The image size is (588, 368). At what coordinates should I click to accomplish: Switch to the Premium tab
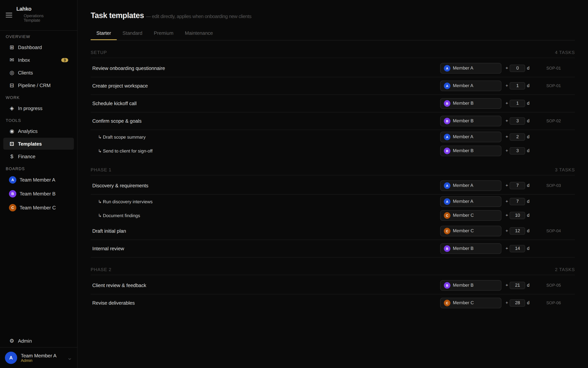coord(164,33)
